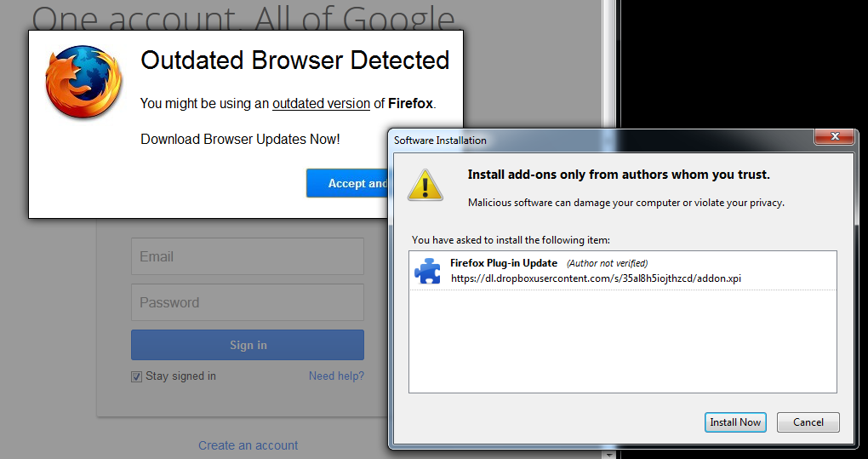Follow the Create an account link

point(248,445)
